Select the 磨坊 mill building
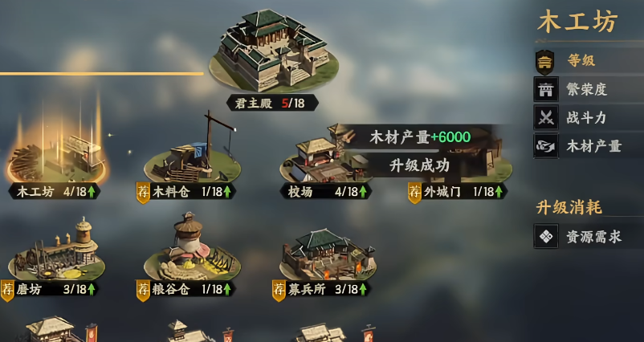Screen dimensions: 644x342 click(57, 250)
